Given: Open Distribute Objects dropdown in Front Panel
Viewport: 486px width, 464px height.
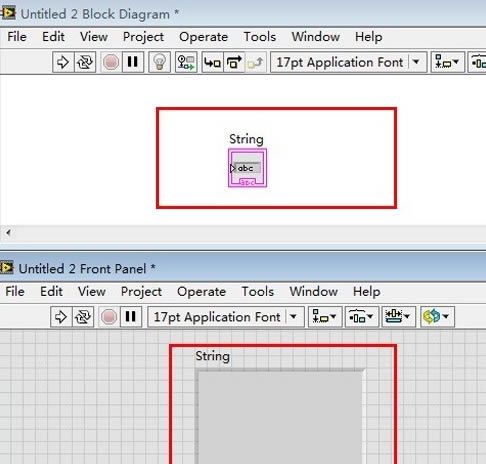Looking at the screenshot, I should coord(361,317).
